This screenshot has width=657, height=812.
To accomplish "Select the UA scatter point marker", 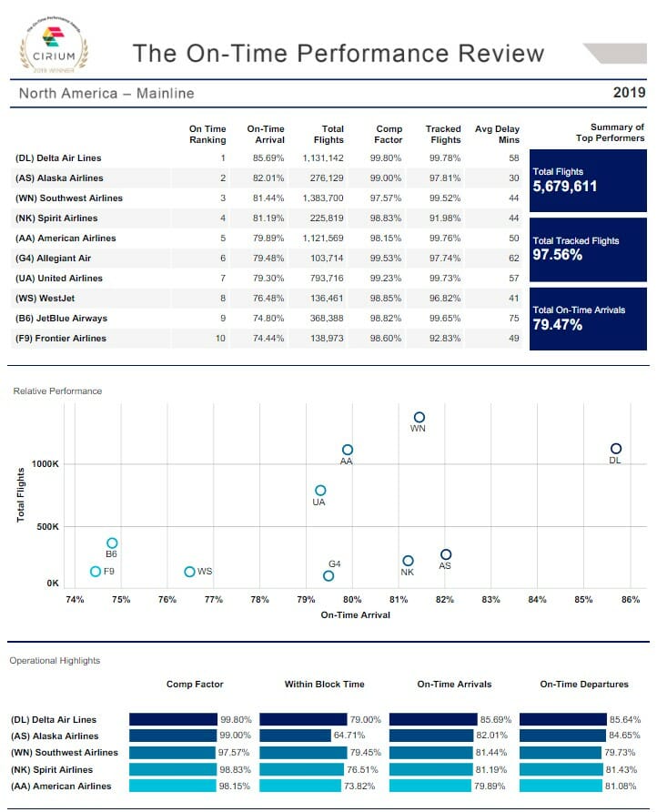I will 320,491.
